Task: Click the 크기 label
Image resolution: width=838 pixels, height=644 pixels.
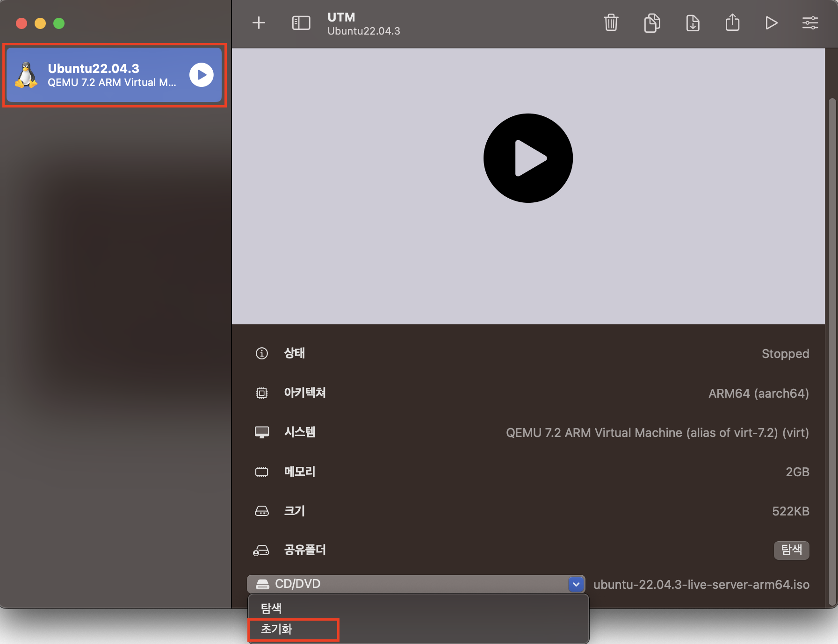Action: [295, 511]
